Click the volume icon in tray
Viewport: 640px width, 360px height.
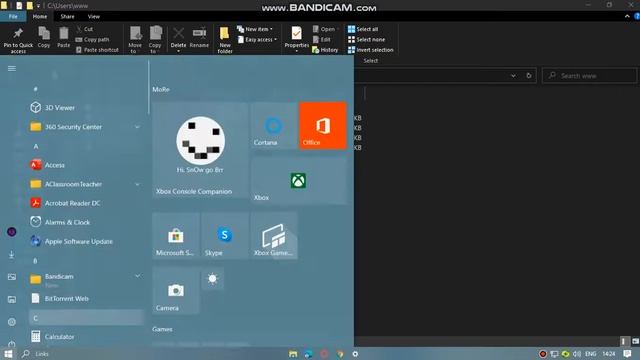(x=577, y=354)
